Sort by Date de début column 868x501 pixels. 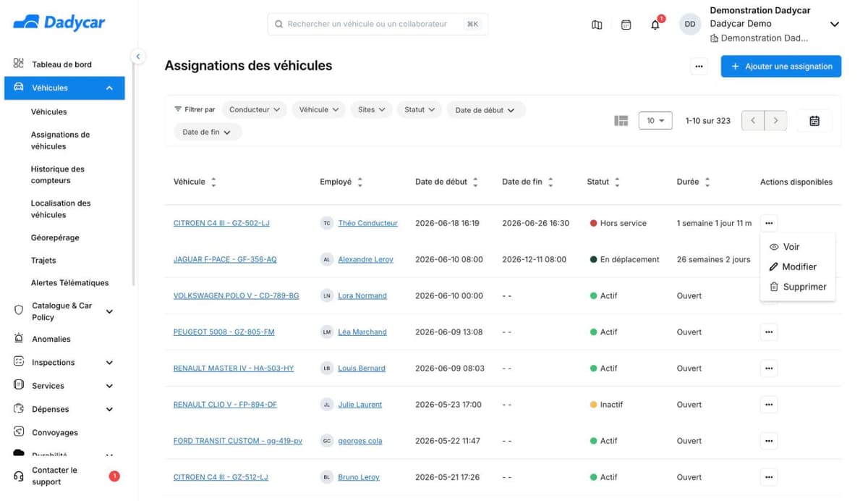(475, 182)
